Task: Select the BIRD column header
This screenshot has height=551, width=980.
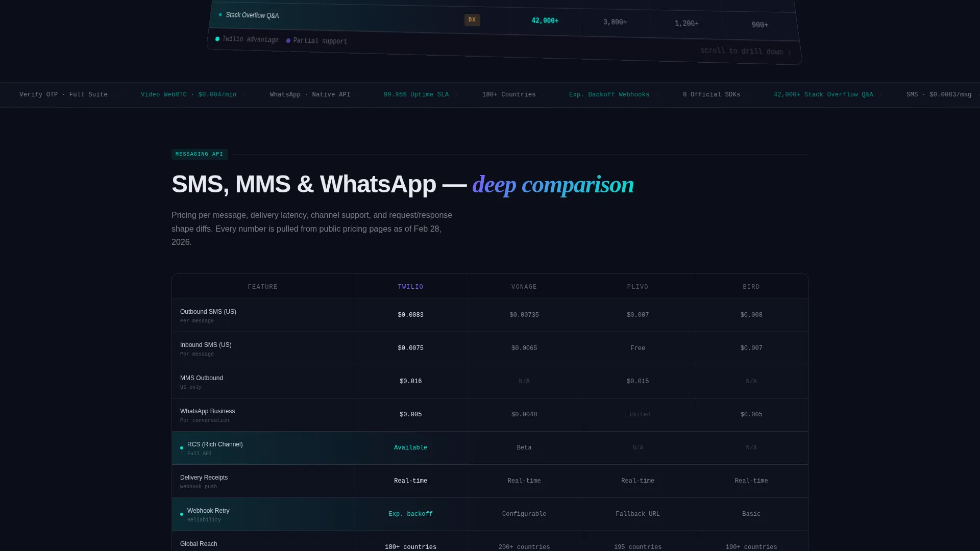Action: [751, 287]
